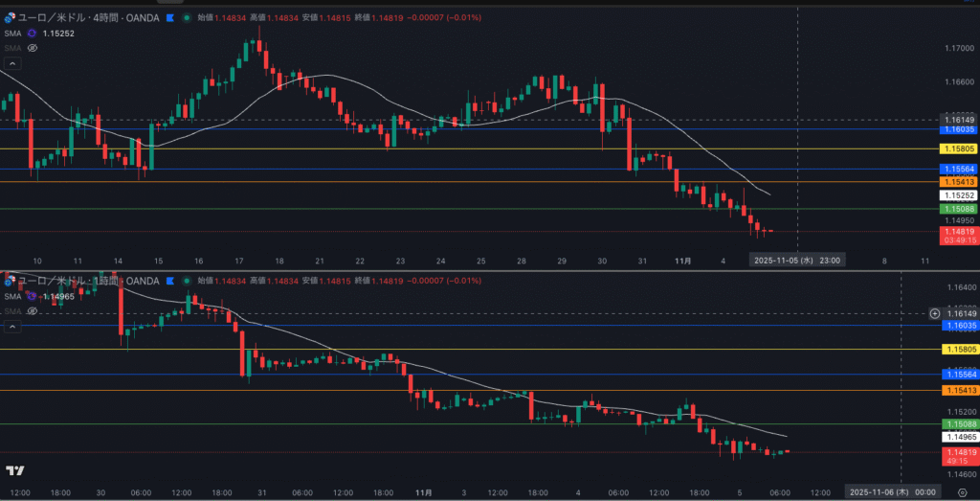Click the TradingView logo in lower chart
The width and height of the screenshot is (980, 501).
click(x=14, y=470)
